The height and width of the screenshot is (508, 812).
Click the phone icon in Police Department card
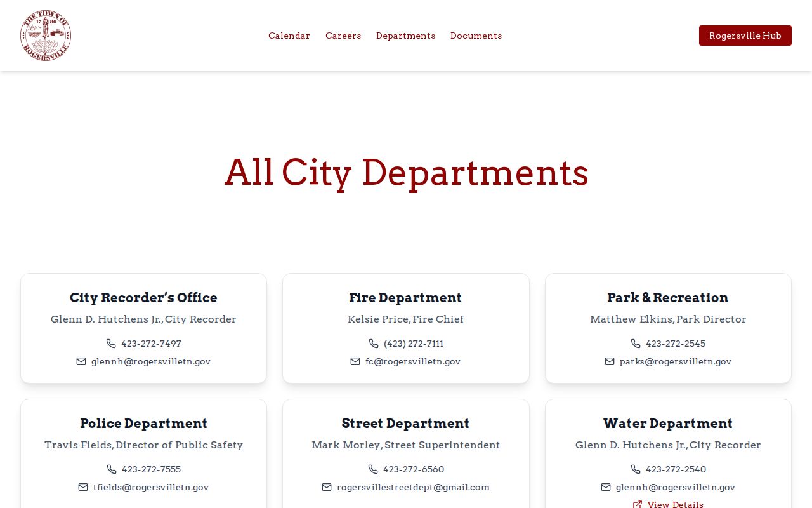pyautogui.click(x=112, y=469)
